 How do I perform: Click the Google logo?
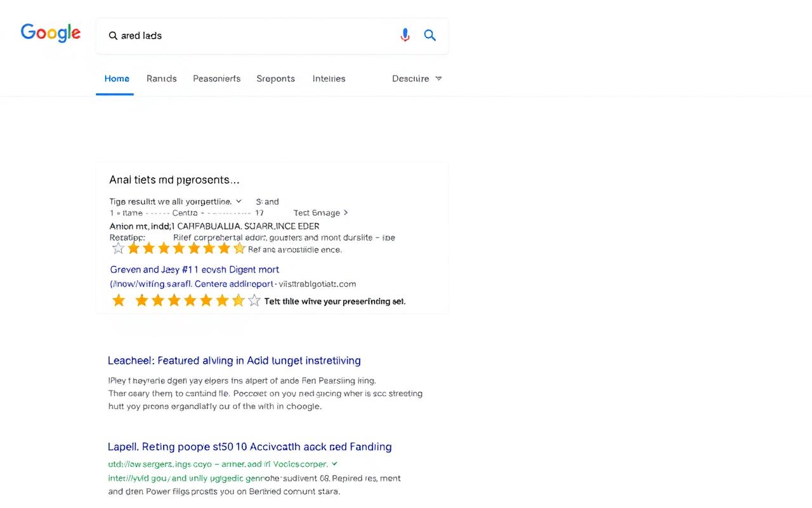coord(51,32)
